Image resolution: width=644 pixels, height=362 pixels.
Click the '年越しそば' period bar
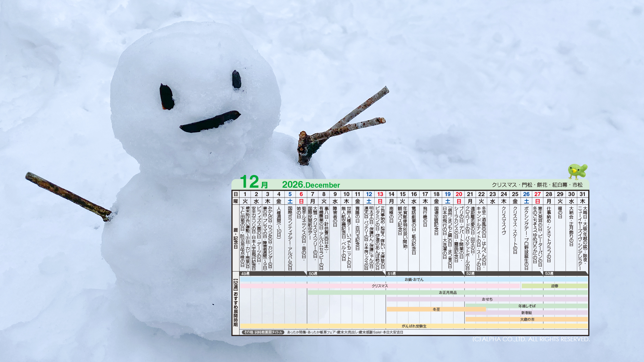[x=527, y=306]
